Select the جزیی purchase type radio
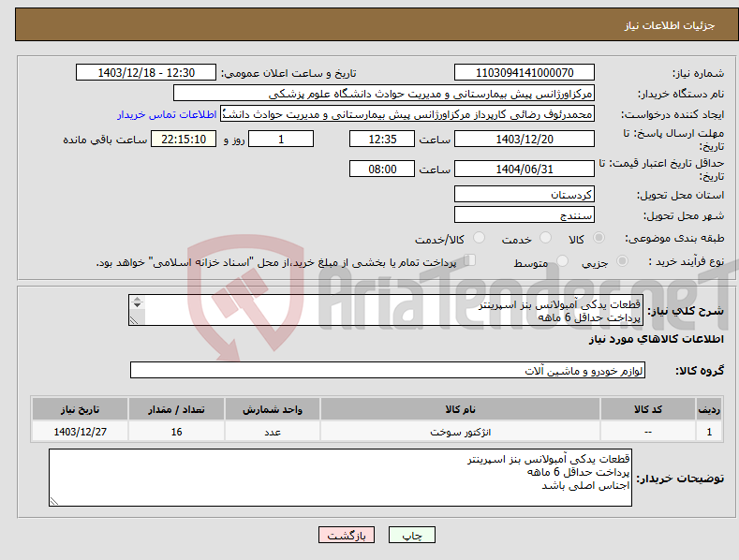The image size is (739, 560). coord(622,261)
